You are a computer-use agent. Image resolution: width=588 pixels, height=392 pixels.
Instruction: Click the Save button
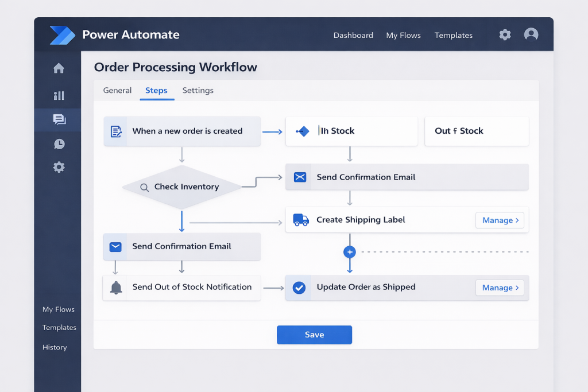click(x=314, y=335)
